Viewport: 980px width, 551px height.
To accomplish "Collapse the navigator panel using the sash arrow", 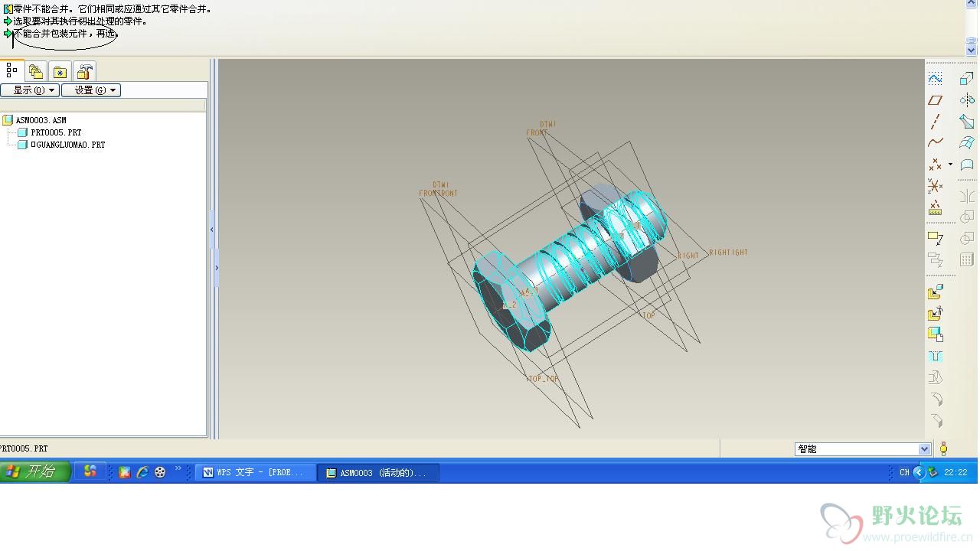I will click(x=212, y=230).
